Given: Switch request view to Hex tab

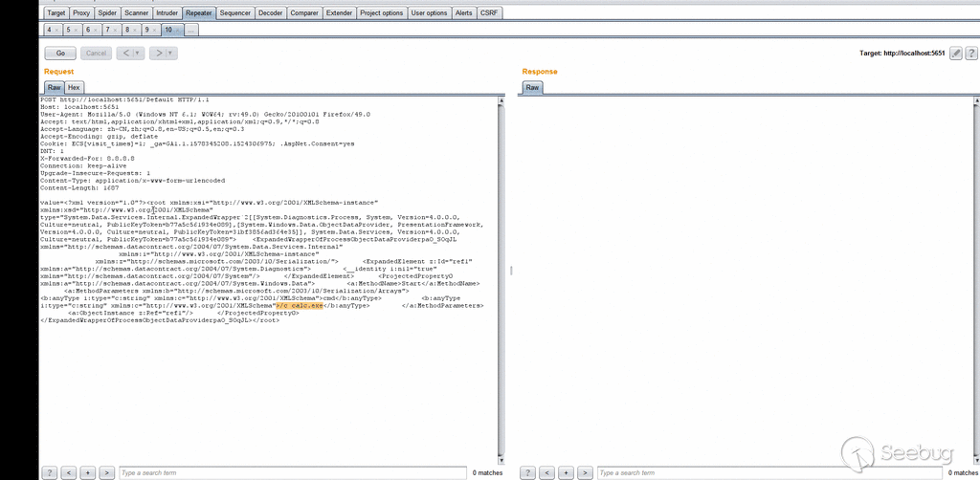Looking at the screenshot, I should [x=74, y=87].
